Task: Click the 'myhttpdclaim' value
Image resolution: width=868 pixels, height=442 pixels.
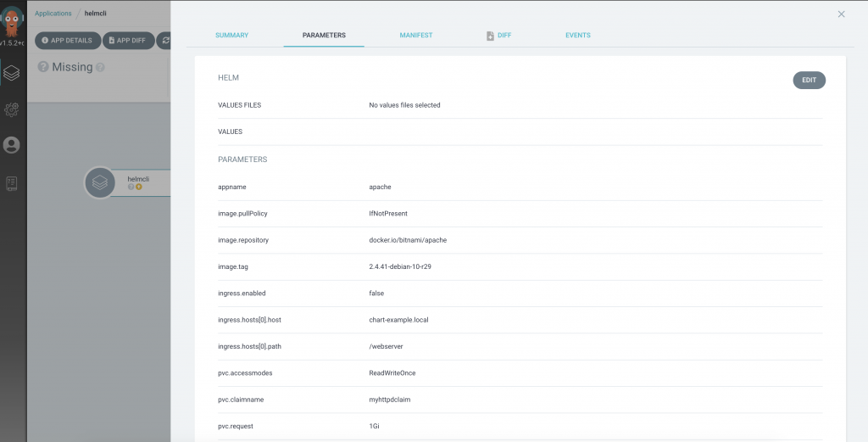Action: [390, 400]
